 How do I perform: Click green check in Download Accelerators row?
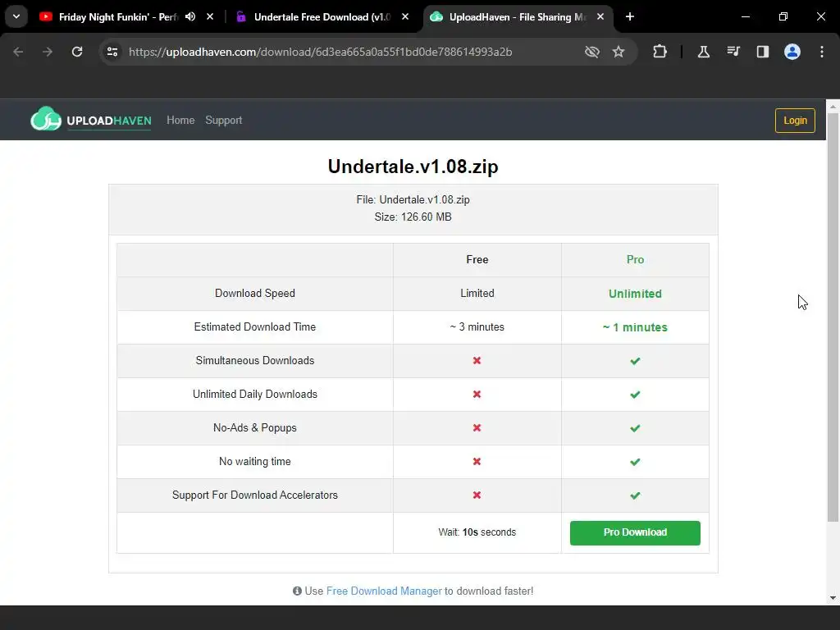point(636,495)
